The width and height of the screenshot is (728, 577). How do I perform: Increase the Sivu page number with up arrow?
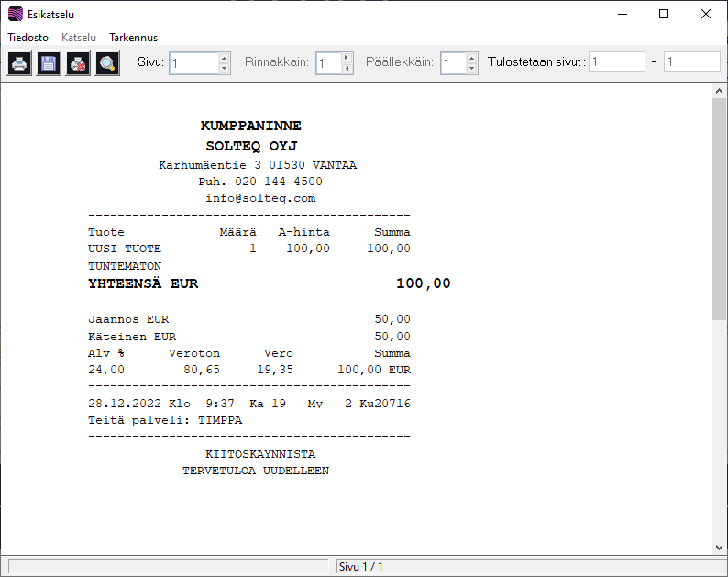pos(225,58)
